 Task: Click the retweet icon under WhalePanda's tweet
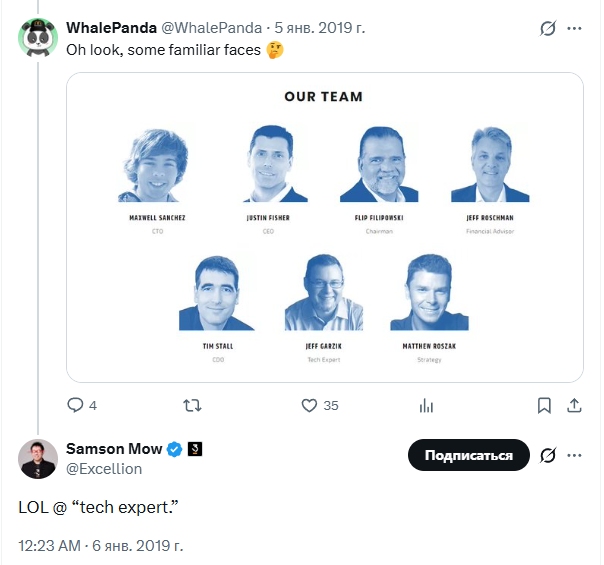[194, 406]
